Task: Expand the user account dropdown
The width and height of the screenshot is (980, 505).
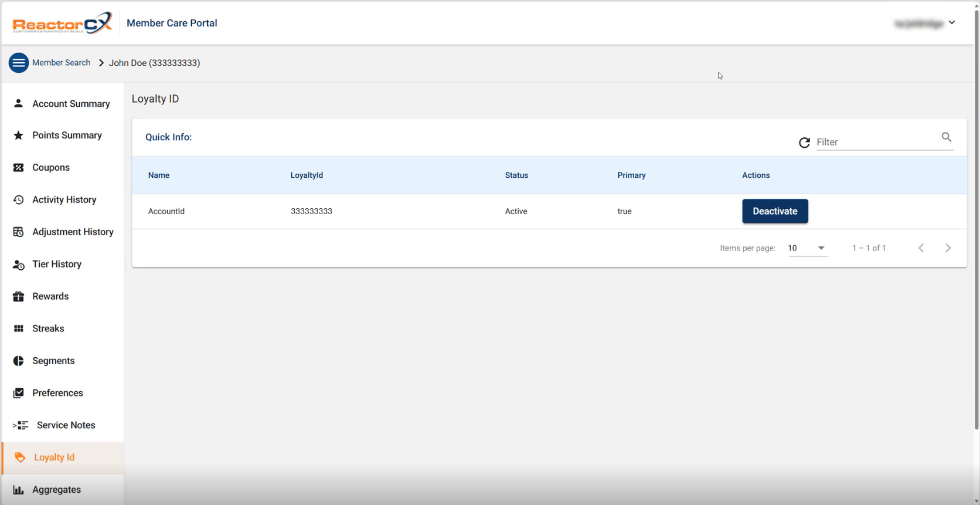Action: coord(951,23)
